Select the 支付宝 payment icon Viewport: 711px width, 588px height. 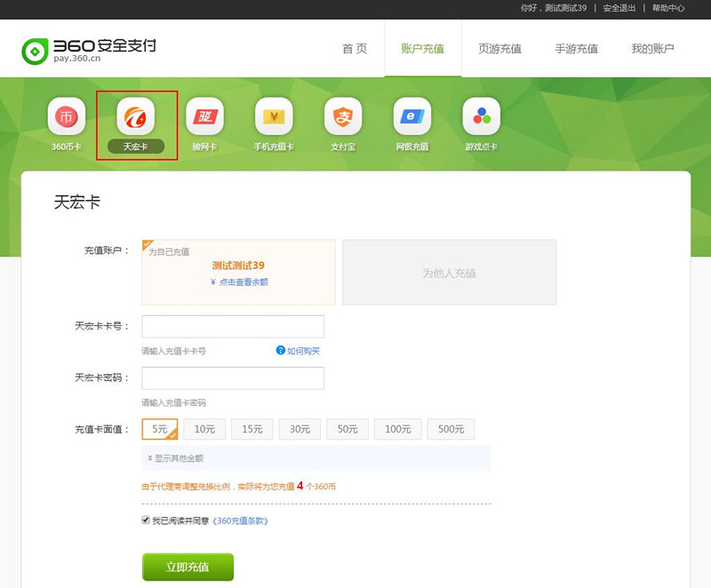(x=343, y=116)
